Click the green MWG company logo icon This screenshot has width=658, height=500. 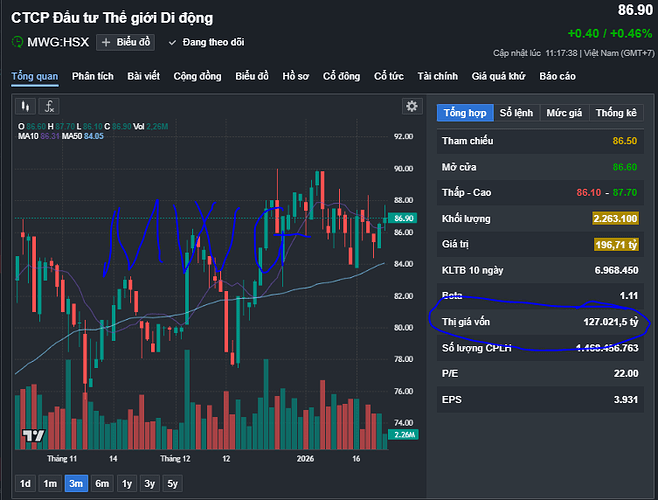18,42
